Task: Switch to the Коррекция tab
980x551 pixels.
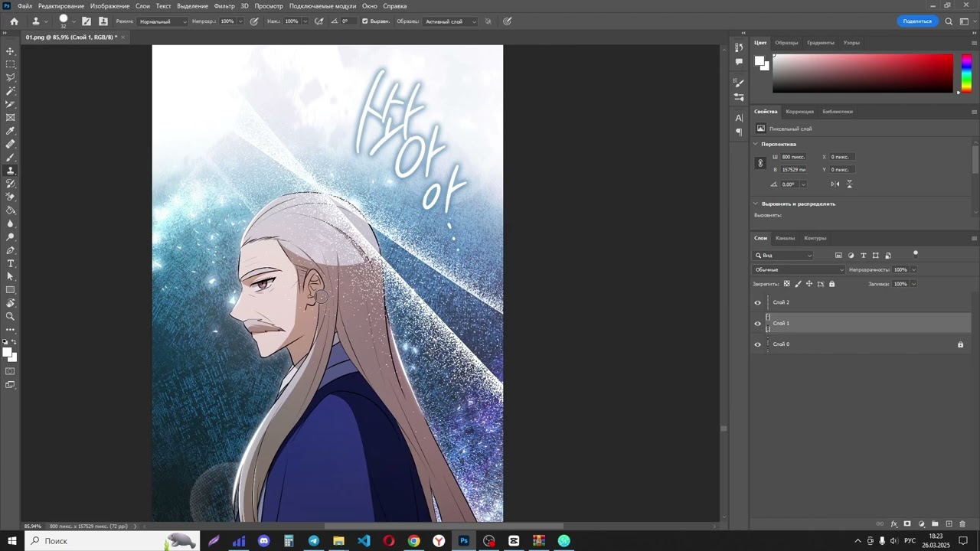Action: click(x=800, y=112)
